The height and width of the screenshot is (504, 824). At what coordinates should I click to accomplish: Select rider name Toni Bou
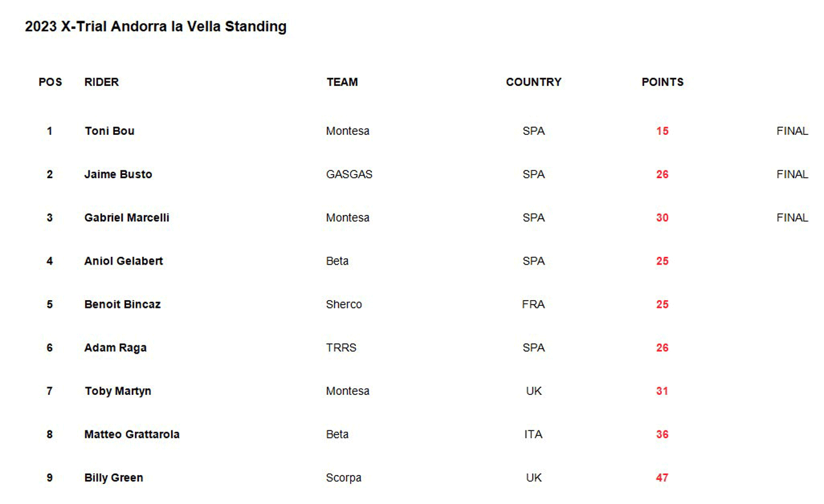tap(110, 131)
